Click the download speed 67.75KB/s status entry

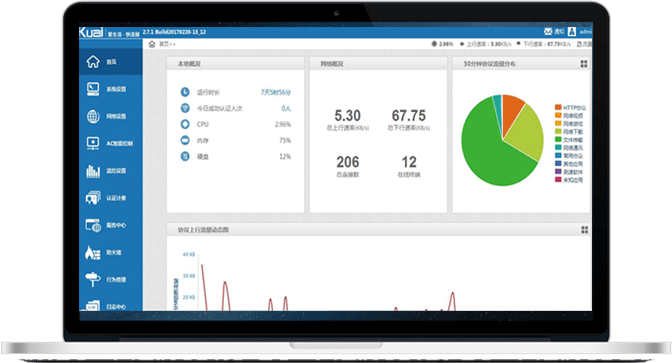tap(543, 44)
